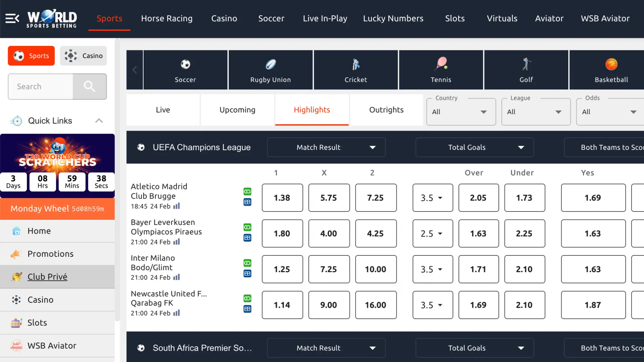This screenshot has height=362, width=644.
Task: Click the cash out icon for Inter Milano match
Action: coord(247,263)
